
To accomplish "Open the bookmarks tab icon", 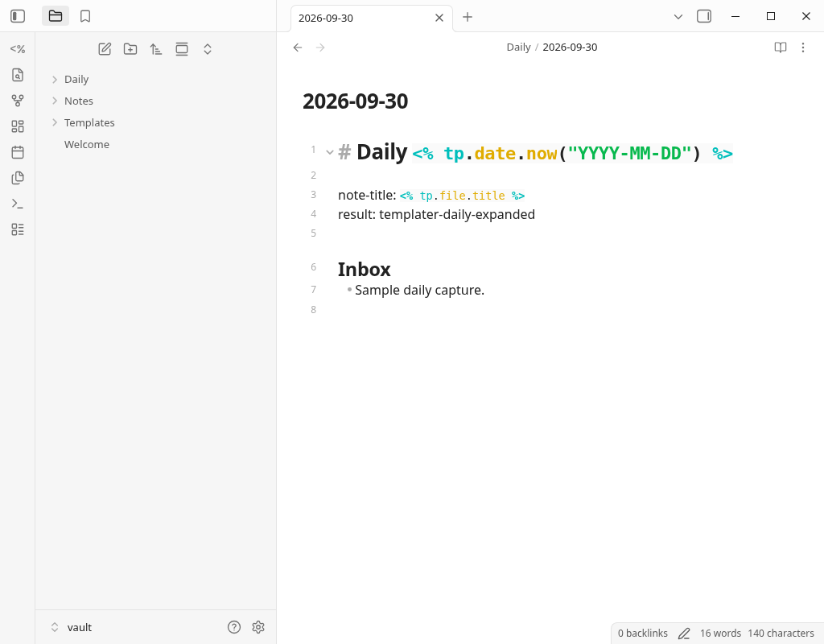I will [85, 16].
